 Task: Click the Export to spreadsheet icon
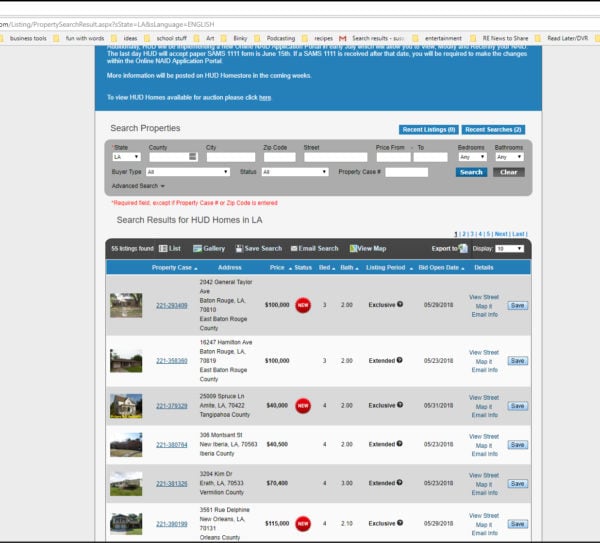click(x=463, y=248)
